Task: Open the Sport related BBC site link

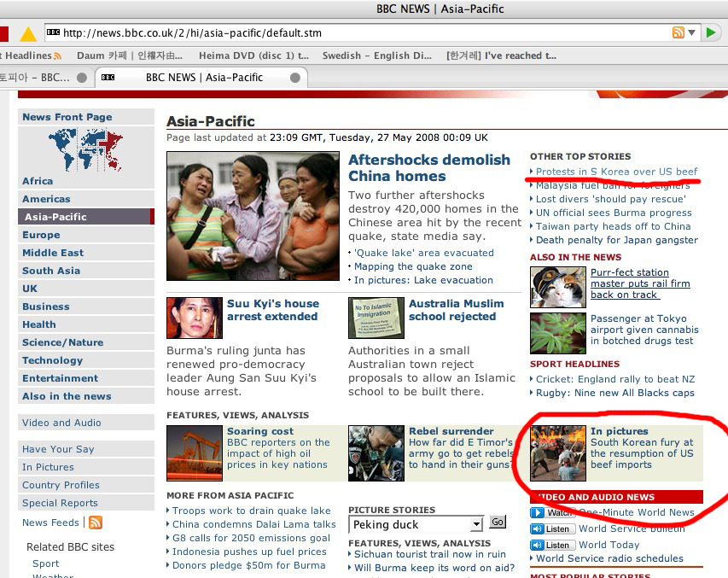Action: 45,563
